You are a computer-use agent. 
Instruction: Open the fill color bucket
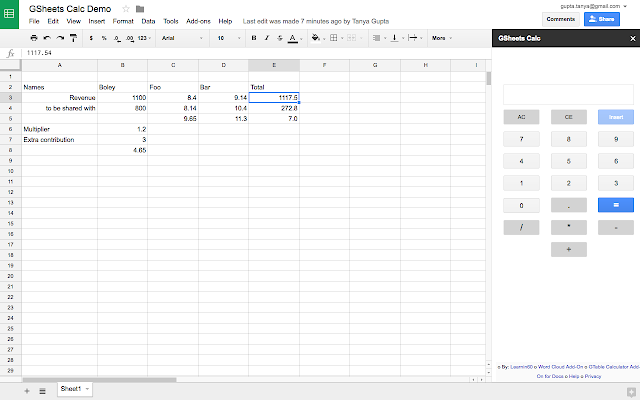click(318, 38)
